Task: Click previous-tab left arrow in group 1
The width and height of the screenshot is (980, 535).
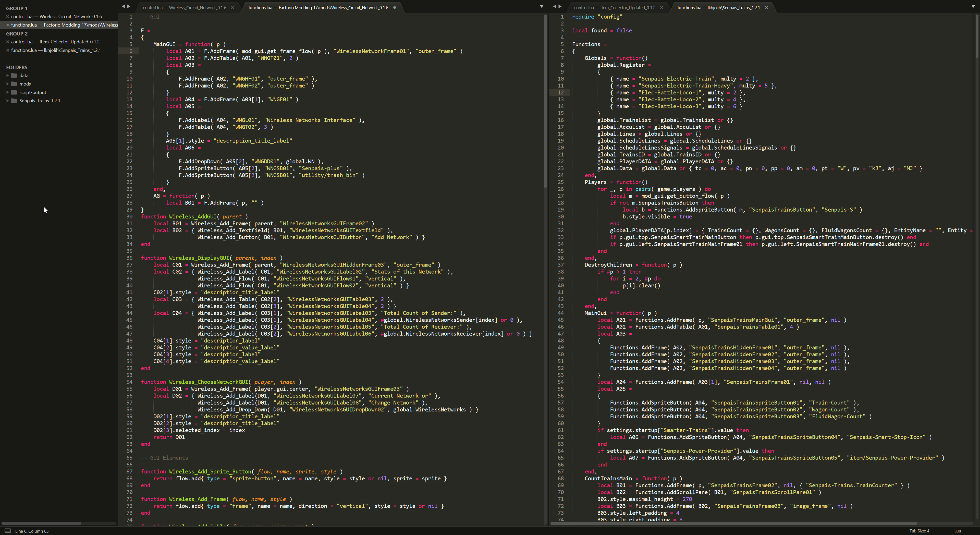Action: click(x=123, y=6)
